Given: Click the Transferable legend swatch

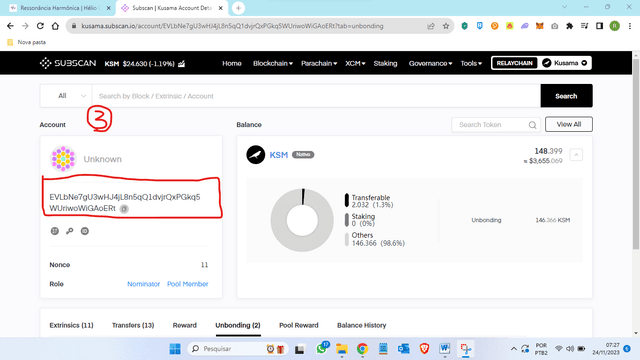Looking at the screenshot, I should [347, 200].
